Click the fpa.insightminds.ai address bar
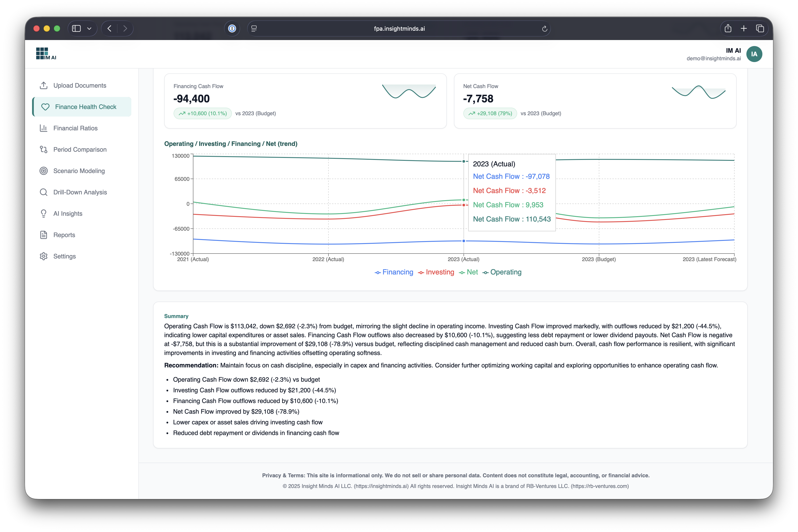The image size is (798, 532). click(399, 29)
